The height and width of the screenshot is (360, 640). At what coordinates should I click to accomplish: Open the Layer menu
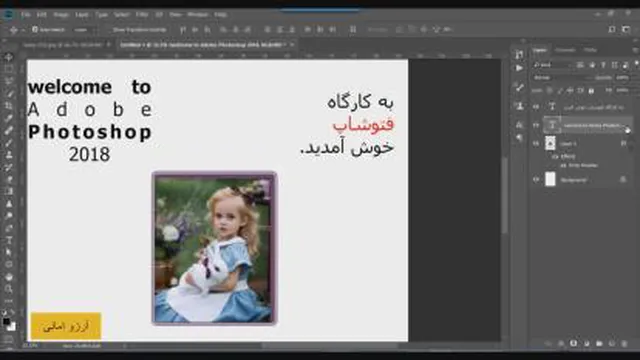[x=82, y=14]
